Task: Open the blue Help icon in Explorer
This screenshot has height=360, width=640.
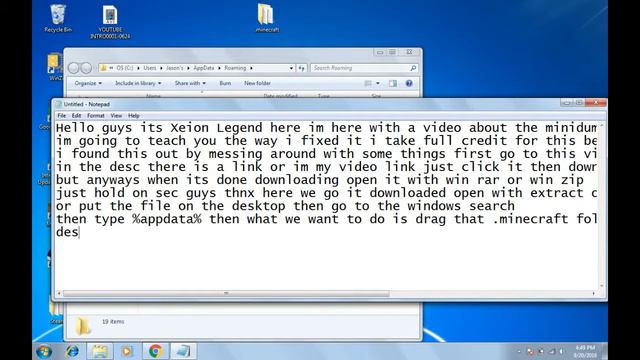Action: point(409,83)
